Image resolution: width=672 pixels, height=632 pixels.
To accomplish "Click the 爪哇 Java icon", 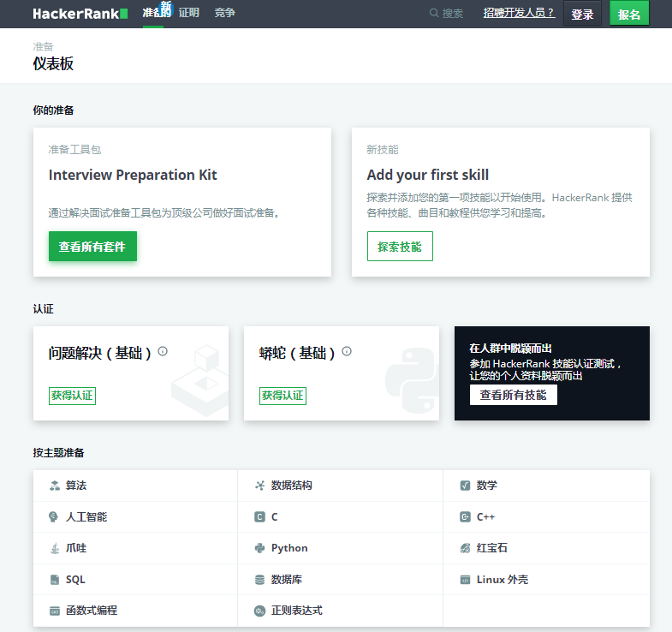I will (55, 548).
